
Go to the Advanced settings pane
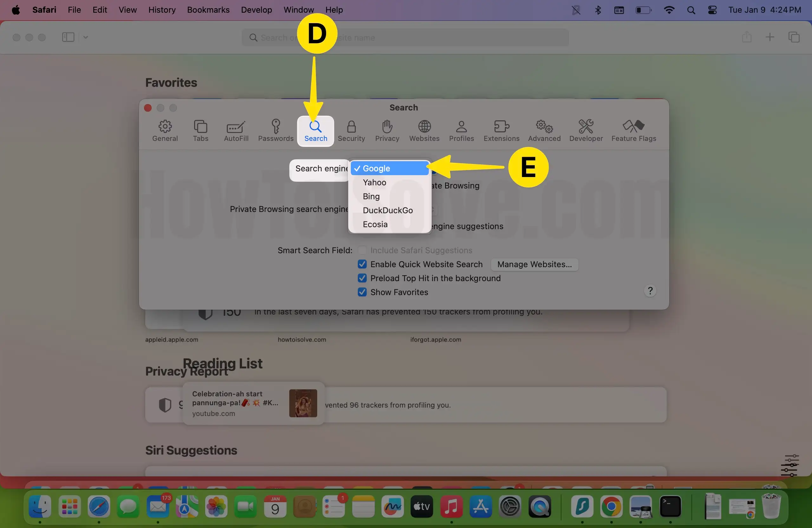coord(544,131)
